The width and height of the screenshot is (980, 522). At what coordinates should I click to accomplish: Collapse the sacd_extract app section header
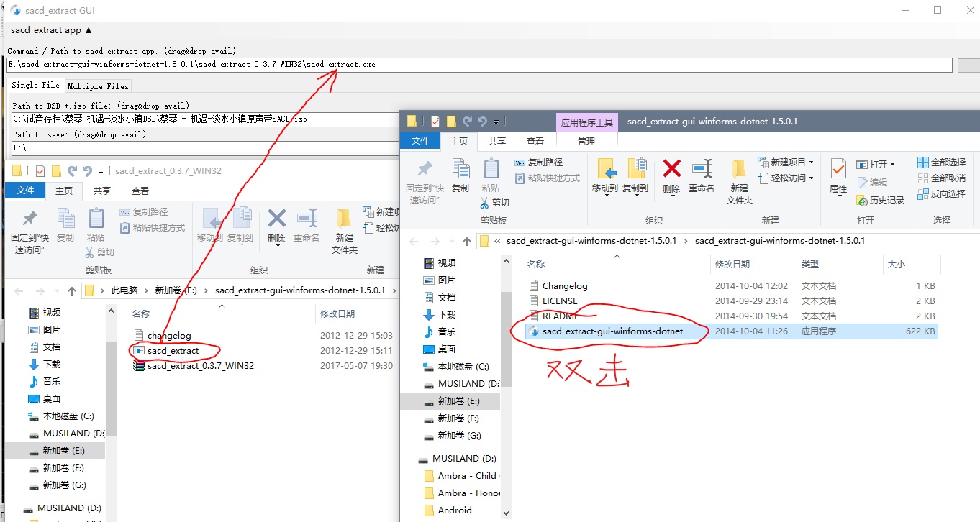(51, 30)
